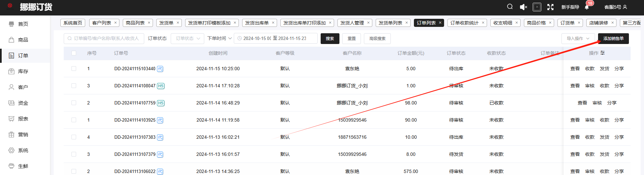Switch to the 发货出库单 tab
Screen dimensions: 644x175
pyautogui.click(x=257, y=23)
